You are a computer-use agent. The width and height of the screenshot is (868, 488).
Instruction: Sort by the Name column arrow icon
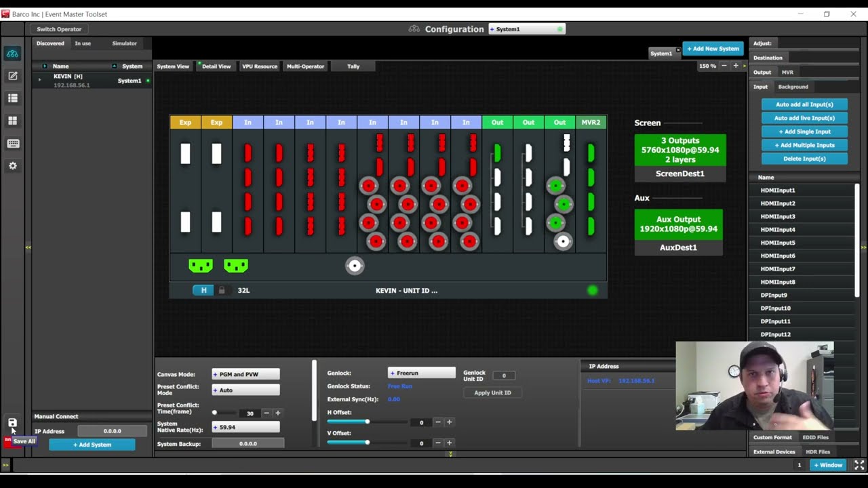click(45, 66)
